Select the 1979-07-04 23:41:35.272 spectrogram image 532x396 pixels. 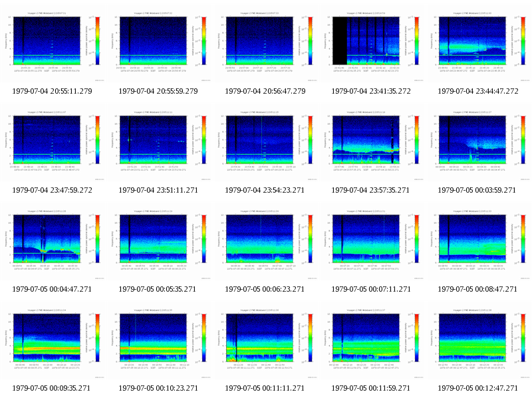(372, 47)
